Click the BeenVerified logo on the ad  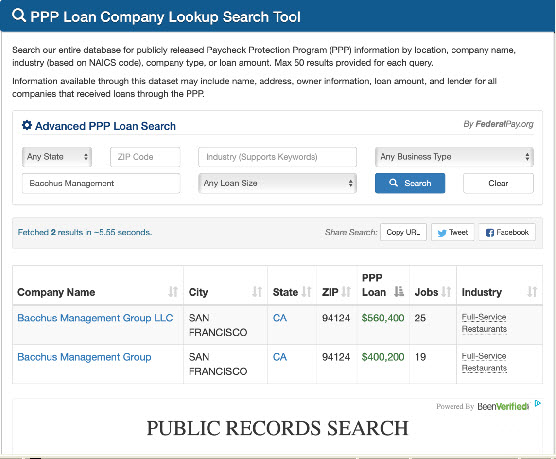[x=503, y=406]
